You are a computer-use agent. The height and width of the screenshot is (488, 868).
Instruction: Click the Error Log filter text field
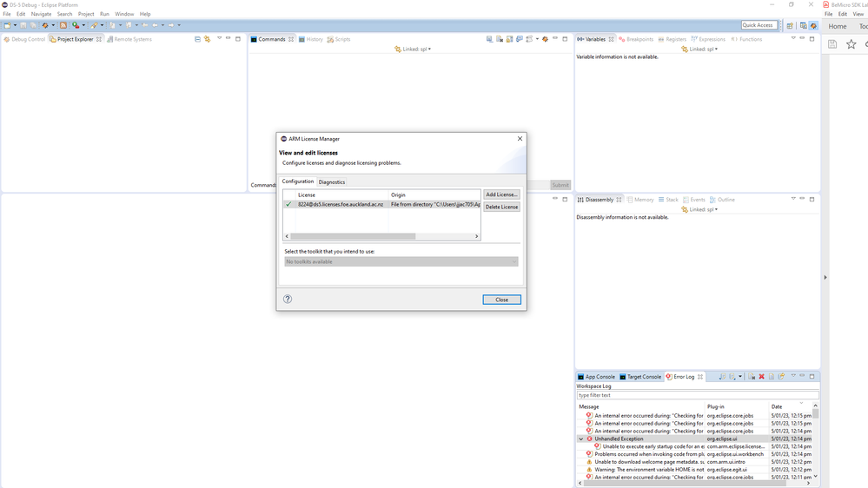click(x=697, y=395)
